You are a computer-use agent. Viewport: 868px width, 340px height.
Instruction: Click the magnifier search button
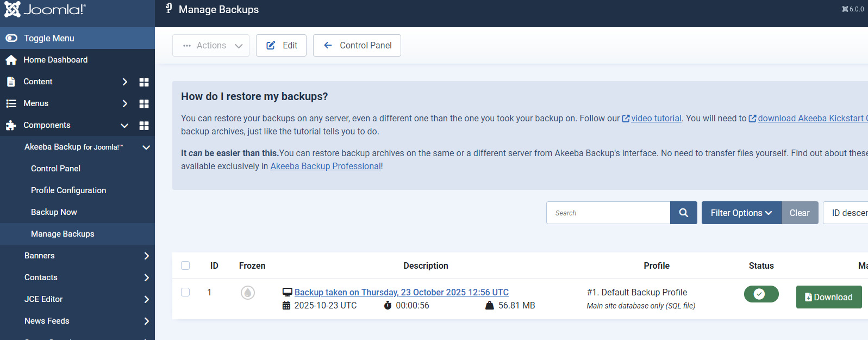[684, 213]
